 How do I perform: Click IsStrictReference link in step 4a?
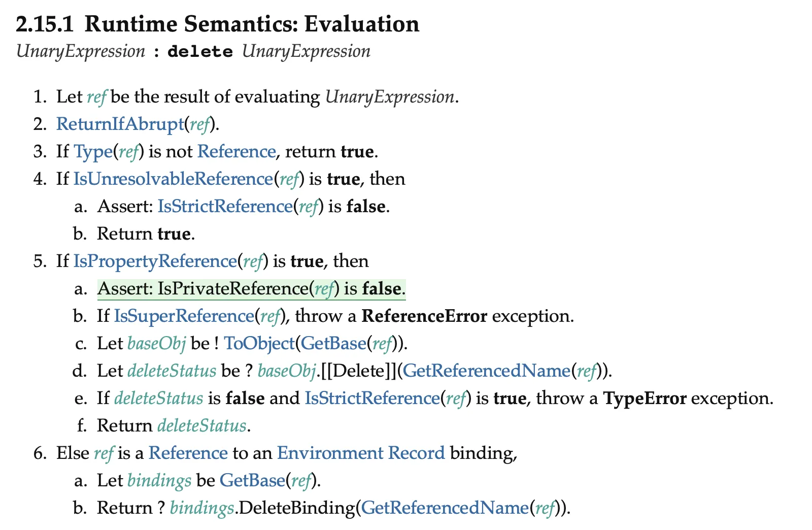click(225, 206)
